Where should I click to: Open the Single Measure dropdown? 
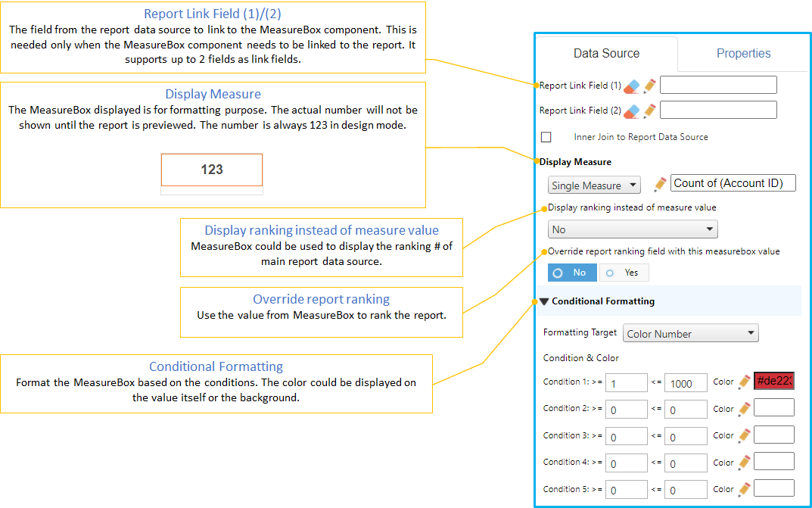(x=594, y=185)
